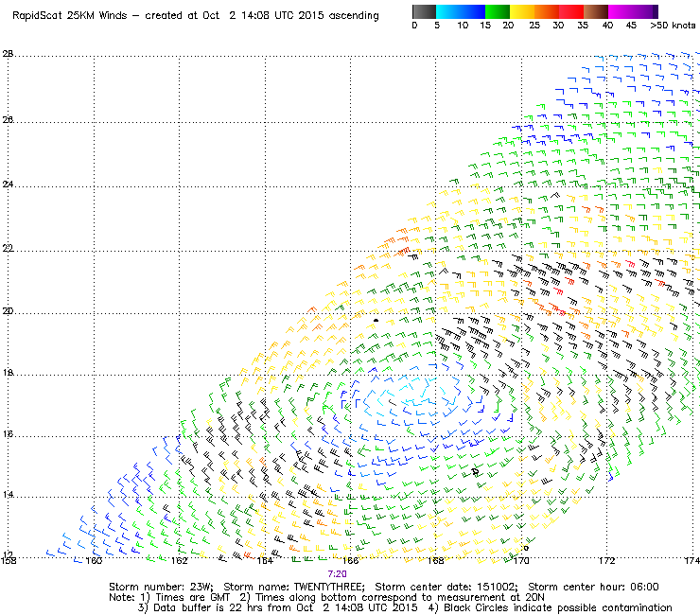The height and width of the screenshot is (615, 700).
Task: Click the 'Storm number: 23W' text
Action: [161, 587]
